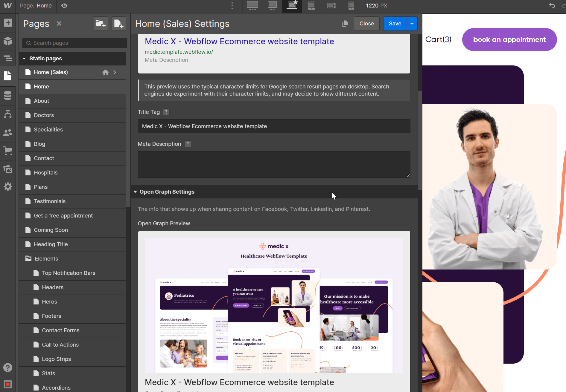The height and width of the screenshot is (392, 566).
Task: Open the Assets panel
Action: (8, 169)
